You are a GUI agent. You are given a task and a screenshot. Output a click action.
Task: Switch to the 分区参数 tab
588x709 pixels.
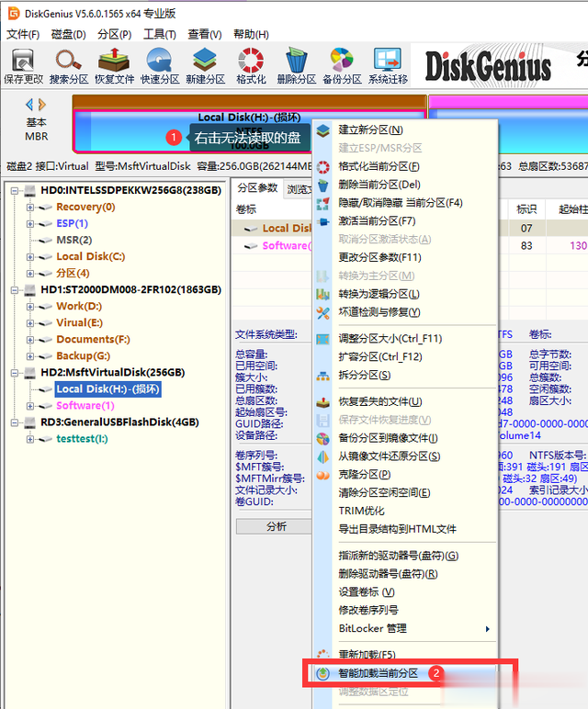click(x=257, y=188)
